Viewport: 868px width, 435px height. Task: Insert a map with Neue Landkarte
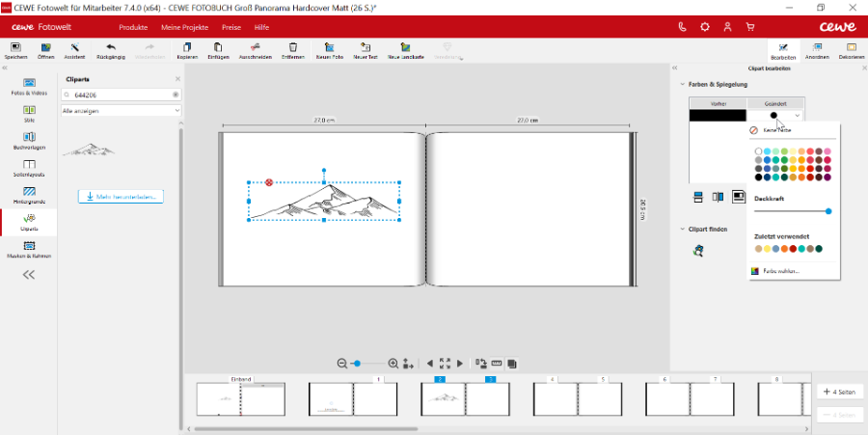click(406, 50)
